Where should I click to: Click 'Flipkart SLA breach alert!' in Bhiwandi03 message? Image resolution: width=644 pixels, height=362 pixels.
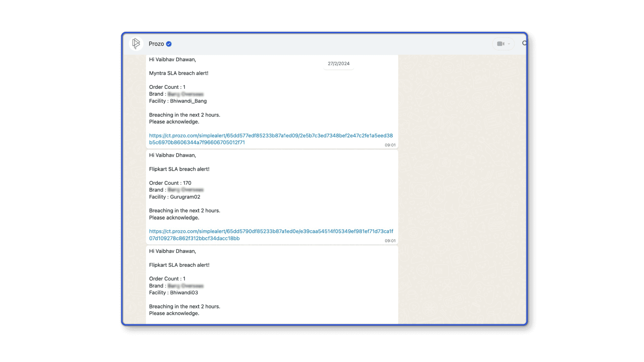pos(179,265)
